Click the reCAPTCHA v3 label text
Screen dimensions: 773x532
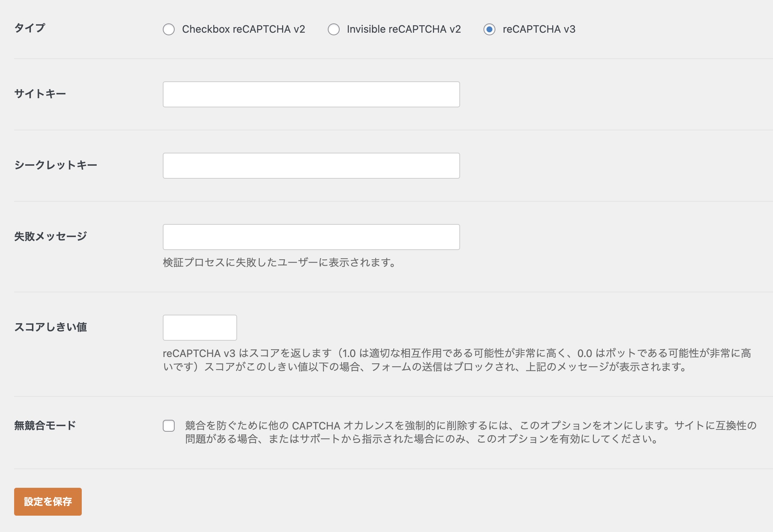(539, 29)
